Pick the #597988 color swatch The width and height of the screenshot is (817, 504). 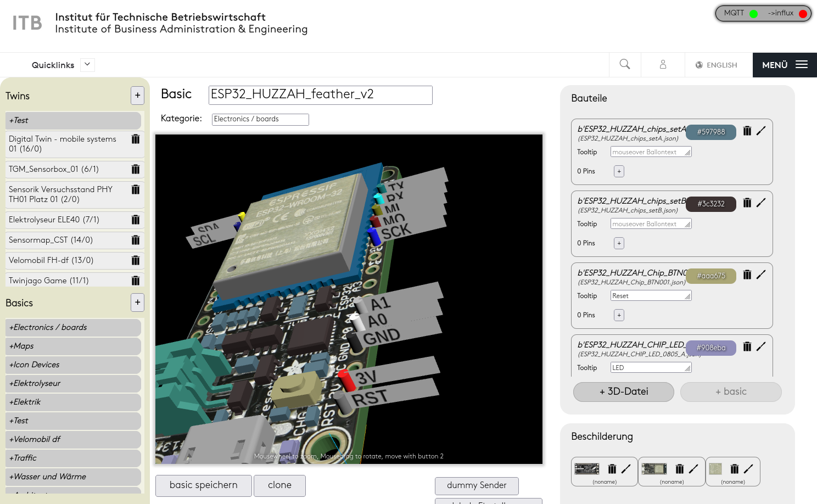pos(710,132)
